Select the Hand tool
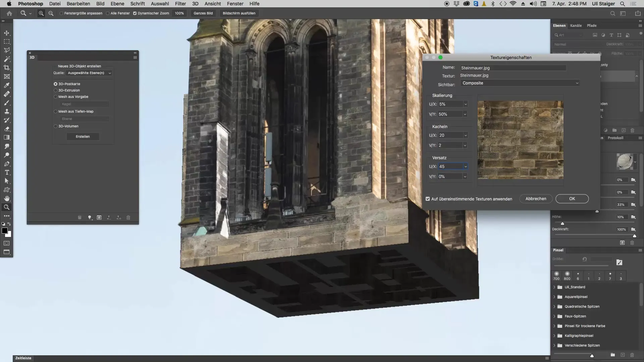 [7, 198]
